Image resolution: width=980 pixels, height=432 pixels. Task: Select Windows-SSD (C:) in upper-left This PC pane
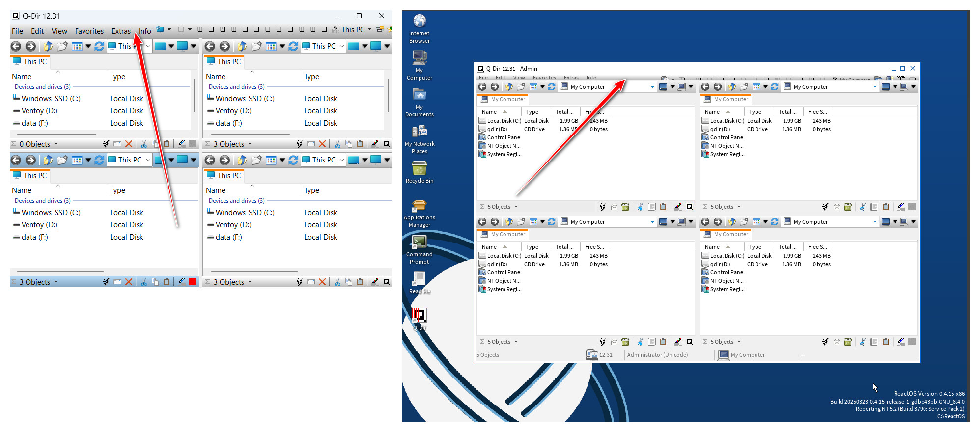tap(46, 99)
